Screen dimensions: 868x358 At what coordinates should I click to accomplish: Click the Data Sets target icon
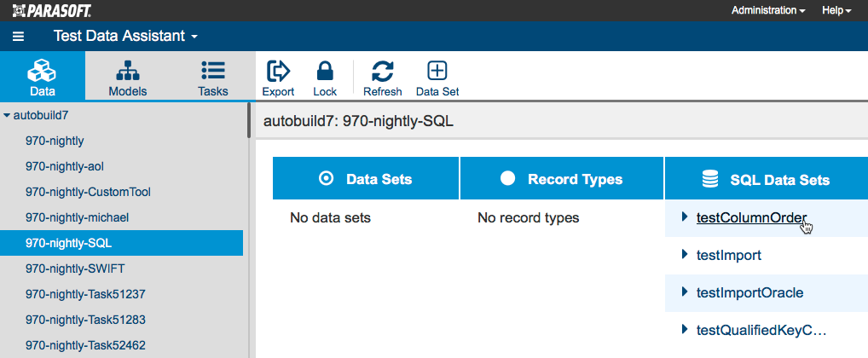point(327,178)
